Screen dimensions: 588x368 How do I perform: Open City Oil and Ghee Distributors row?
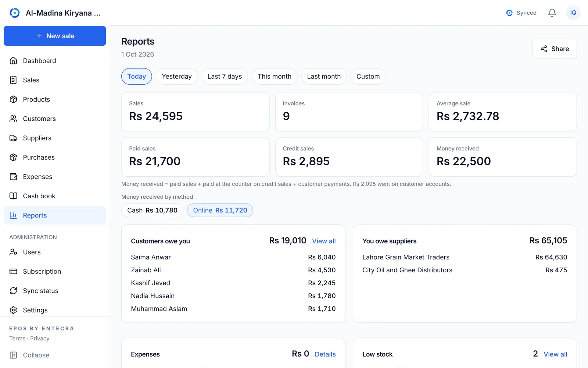[465, 270]
